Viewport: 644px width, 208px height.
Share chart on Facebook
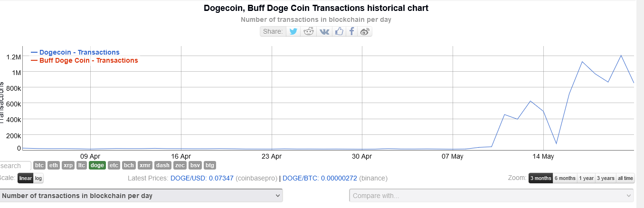click(x=351, y=31)
